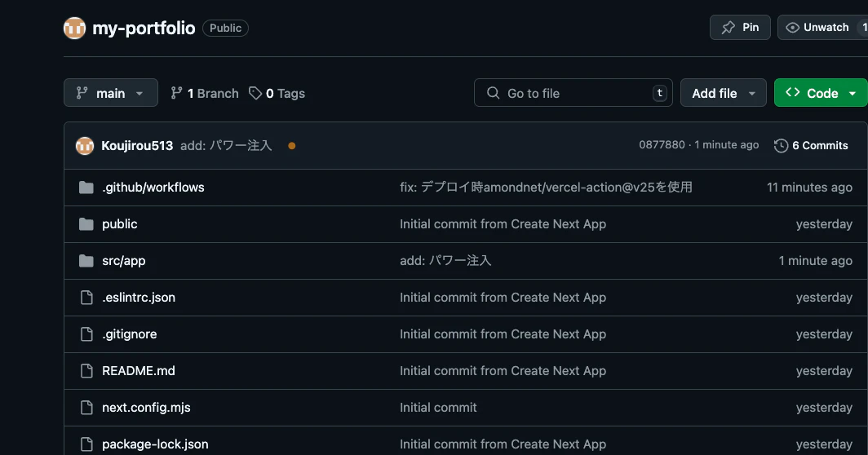Click the orange pending status dot
Screen dimensions: 868x455
pyautogui.click(x=292, y=146)
